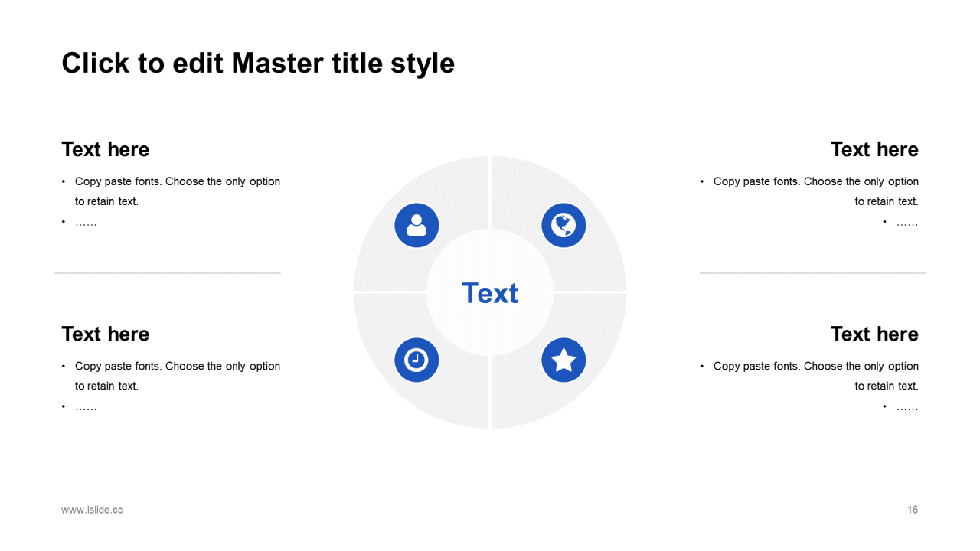Viewport: 980px width, 551px height.
Task: Select the top-left 'Text here' heading
Action: [106, 149]
